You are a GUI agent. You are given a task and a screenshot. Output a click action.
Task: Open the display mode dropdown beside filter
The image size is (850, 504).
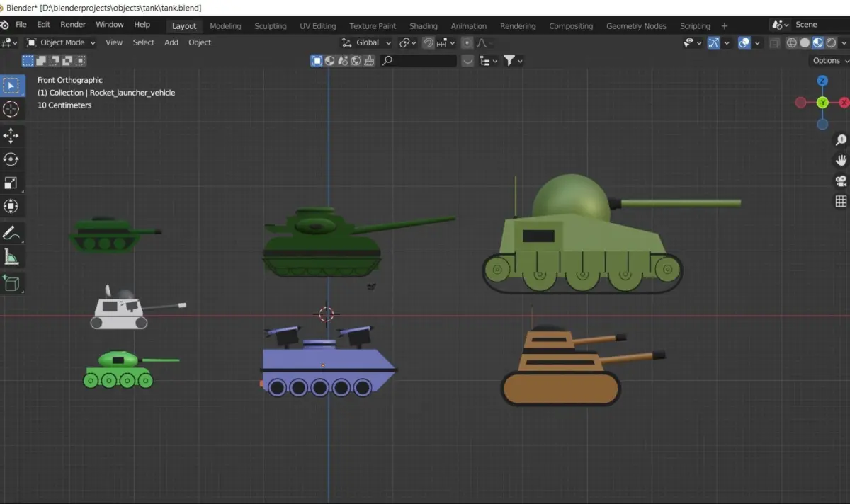pos(487,61)
